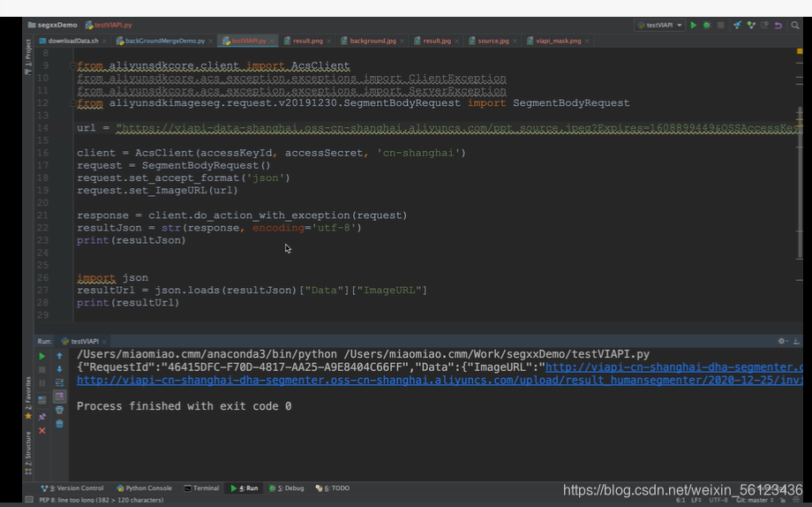The width and height of the screenshot is (812, 507).
Task: Switch to the result.jpg tab
Action: (437, 41)
